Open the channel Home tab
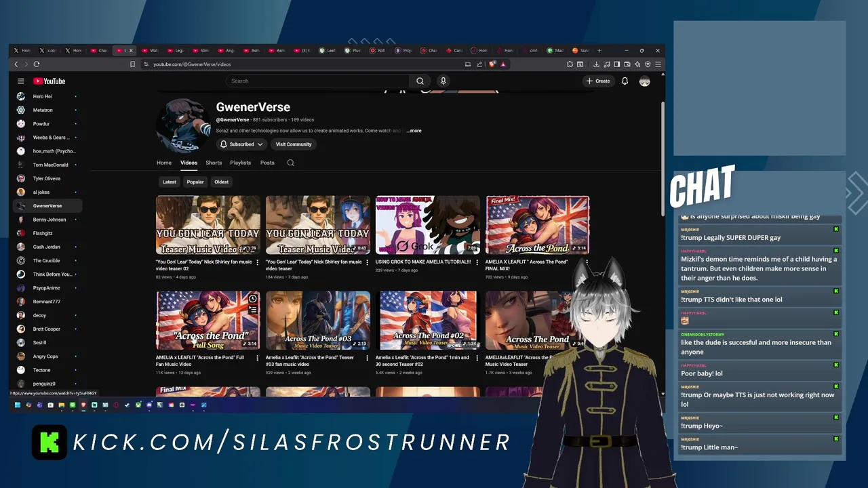Screen dimensions: 868x488 pos(164,163)
